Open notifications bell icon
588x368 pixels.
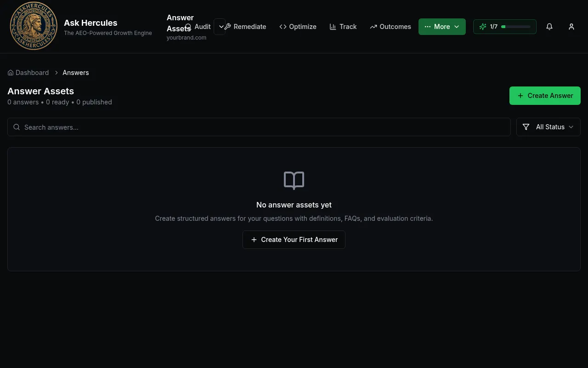549,27
